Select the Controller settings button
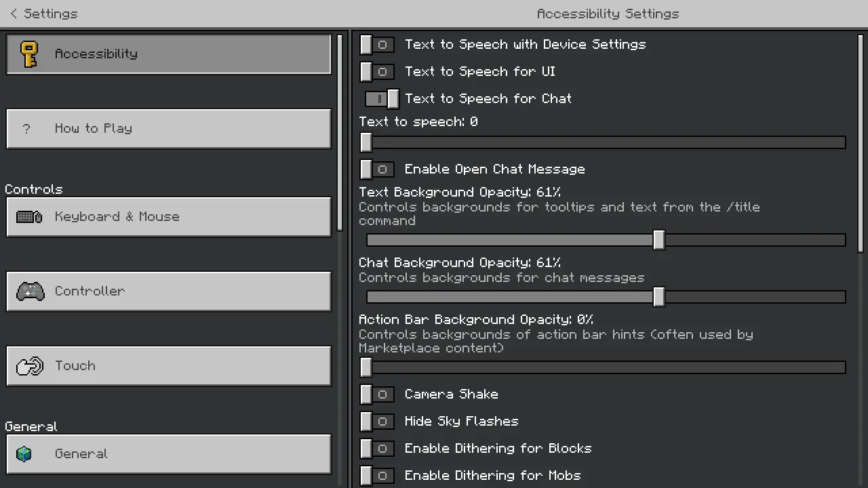The image size is (868, 488). pos(169,291)
